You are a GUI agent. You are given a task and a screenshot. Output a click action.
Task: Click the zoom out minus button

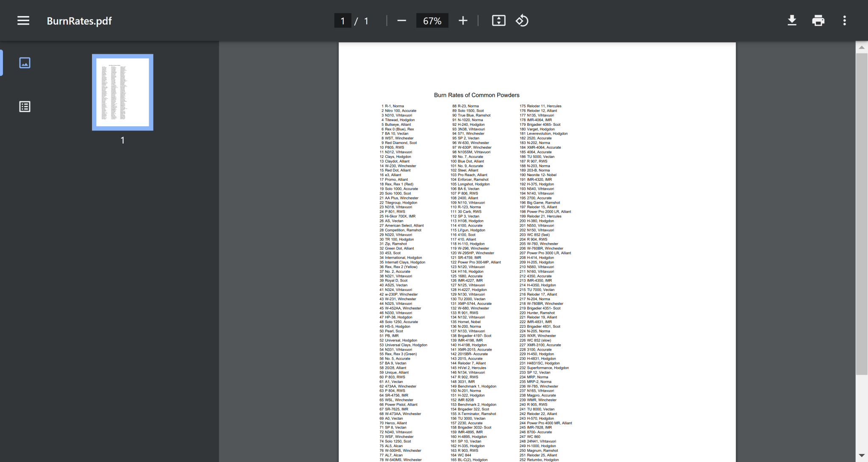point(401,21)
